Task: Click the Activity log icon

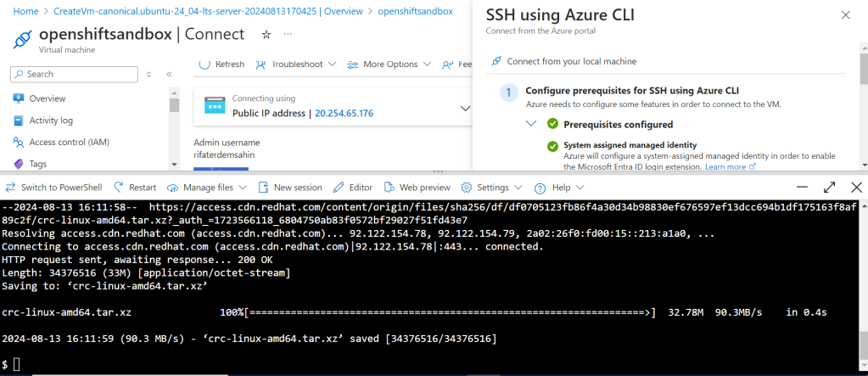Action: click(x=19, y=121)
